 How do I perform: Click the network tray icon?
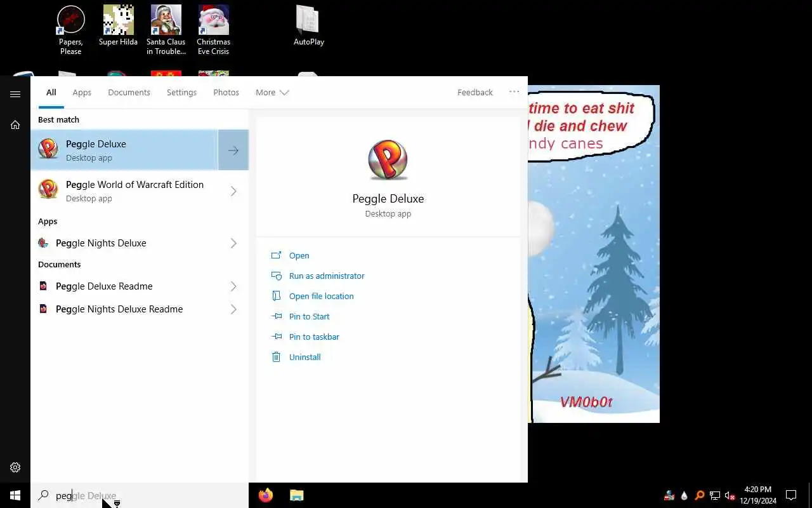tap(715, 495)
